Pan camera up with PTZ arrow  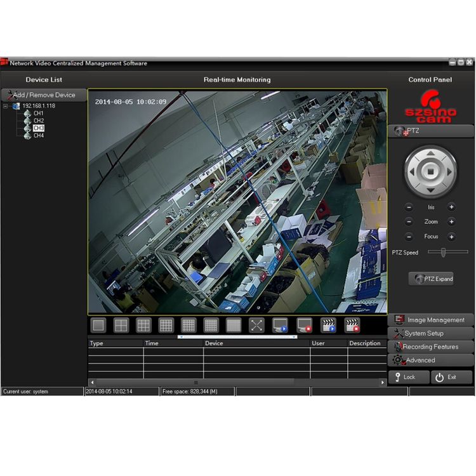tap(430, 154)
